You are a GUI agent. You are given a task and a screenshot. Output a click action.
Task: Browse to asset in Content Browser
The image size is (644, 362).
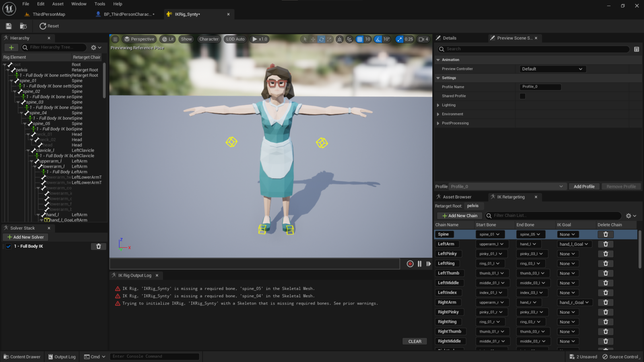[23, 26]
